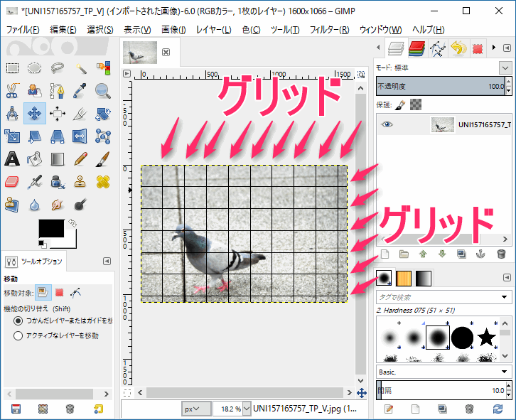Viewport: 516px width, 420px height.
Task: Activate the Zoom magnifier tool
Action: click(103, 91)
